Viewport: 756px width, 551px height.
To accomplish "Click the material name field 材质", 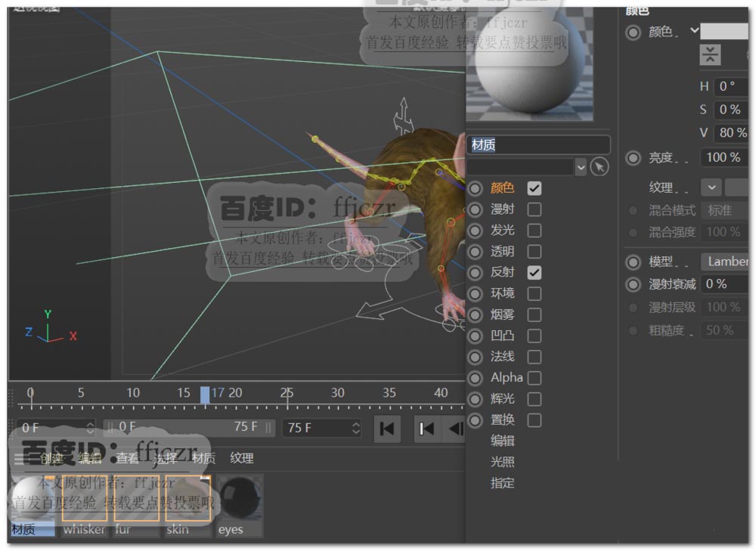I will [x=538, y=144].
